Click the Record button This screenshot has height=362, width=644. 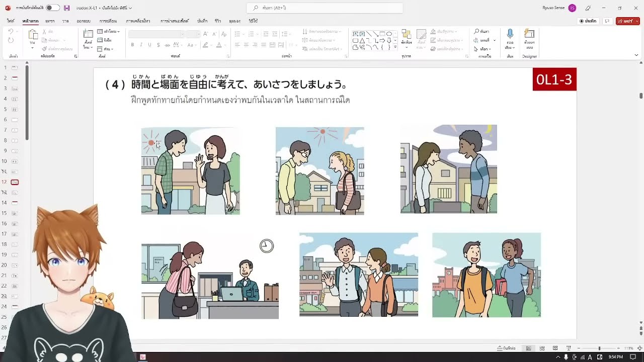[x=588, y=21]
